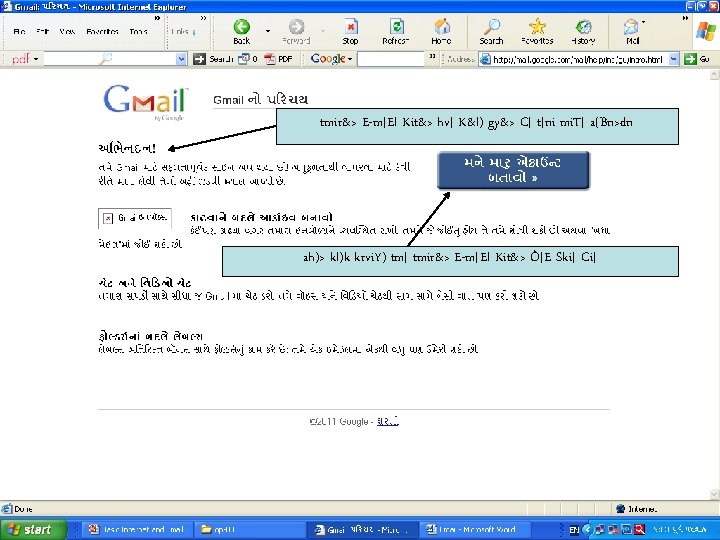
Task: Open the History panel
Action: 583,31
